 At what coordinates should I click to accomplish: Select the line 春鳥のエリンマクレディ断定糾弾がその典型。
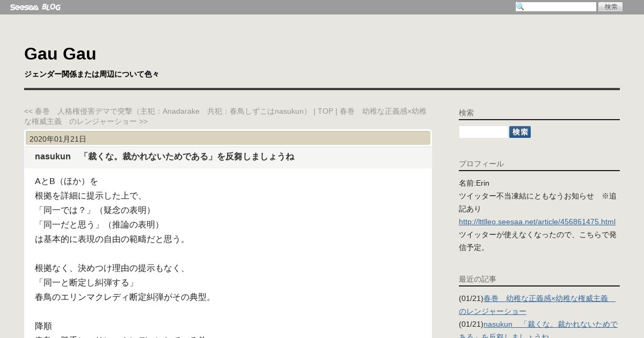pos(125,297)
